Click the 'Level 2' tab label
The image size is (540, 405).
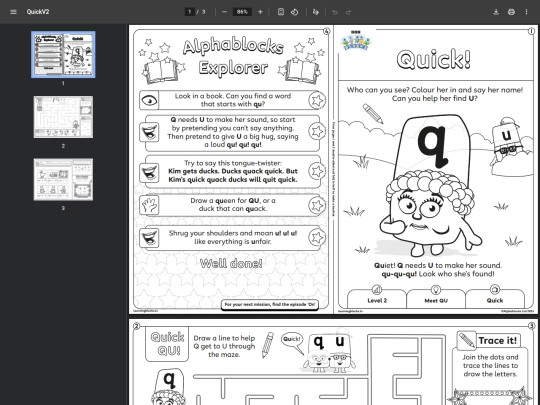[x=377, y=301]
